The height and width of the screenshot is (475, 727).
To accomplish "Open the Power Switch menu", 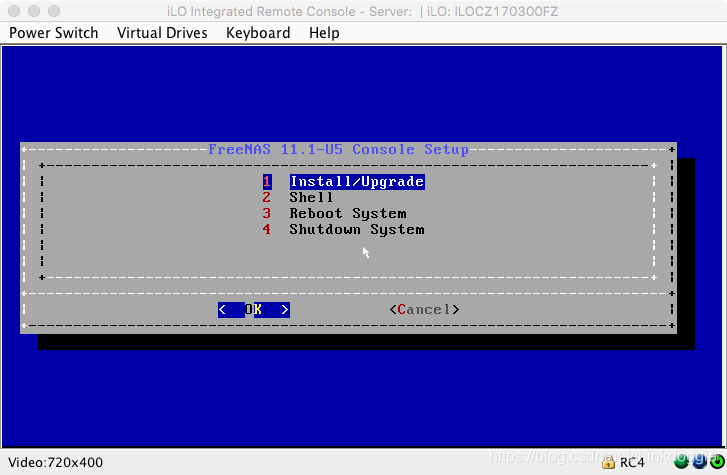I will tap(54, 33).
